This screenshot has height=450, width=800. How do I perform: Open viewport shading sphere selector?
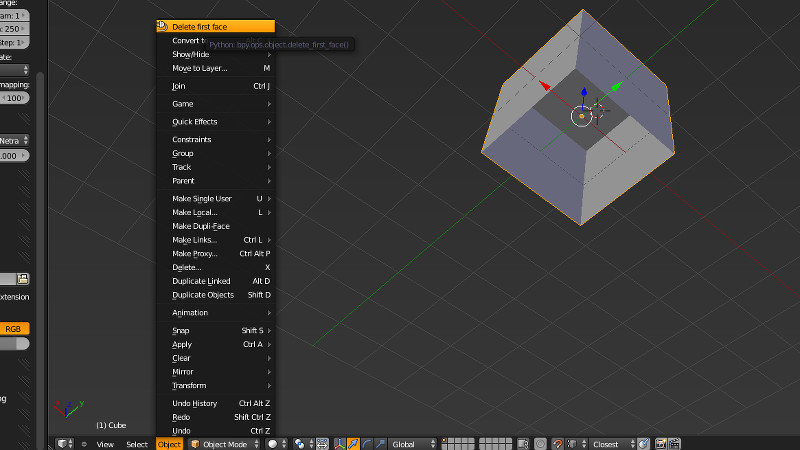coord(277,444)
